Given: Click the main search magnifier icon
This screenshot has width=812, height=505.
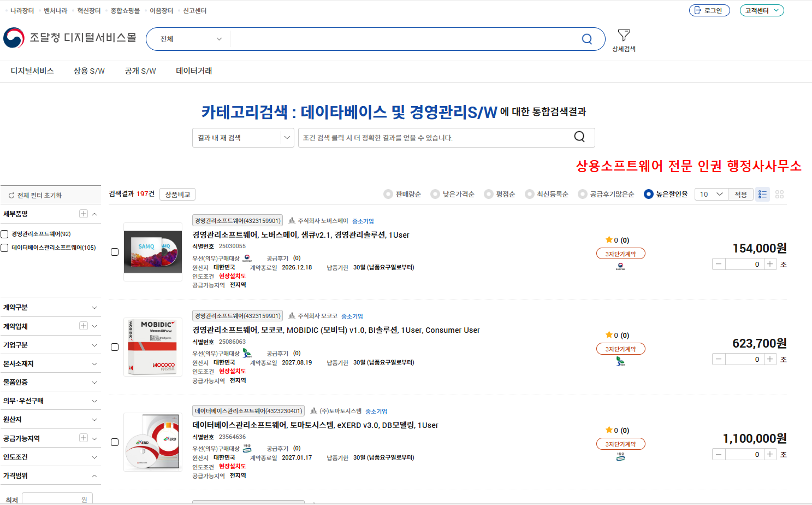Looking at the screenshot, I should 587,39.
